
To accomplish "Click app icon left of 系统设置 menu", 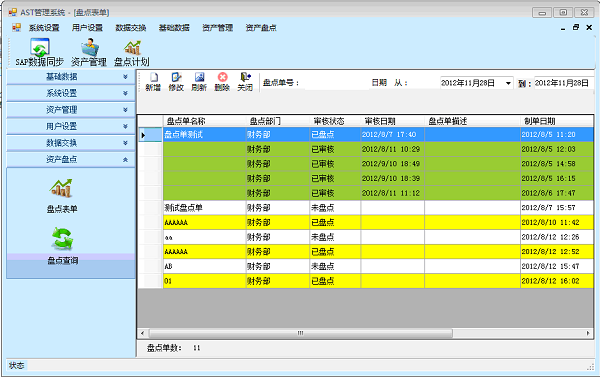I will coord(16,28).
